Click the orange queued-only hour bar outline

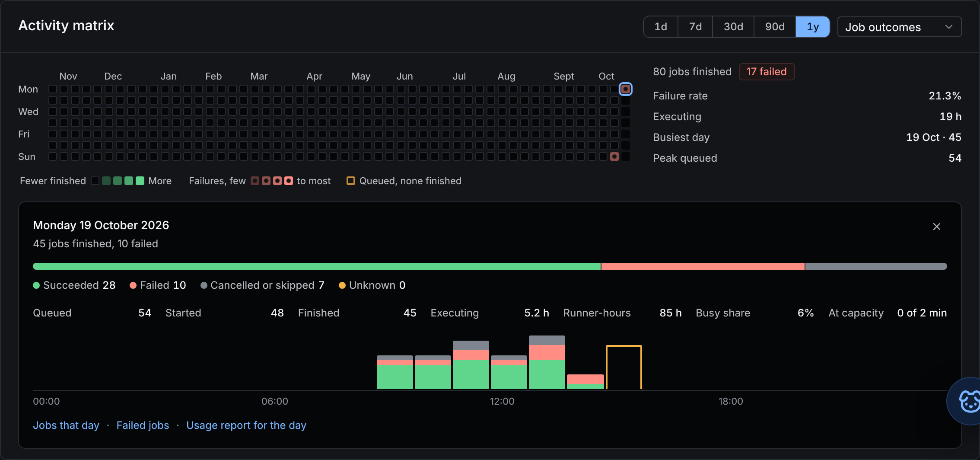coord(624,367)
